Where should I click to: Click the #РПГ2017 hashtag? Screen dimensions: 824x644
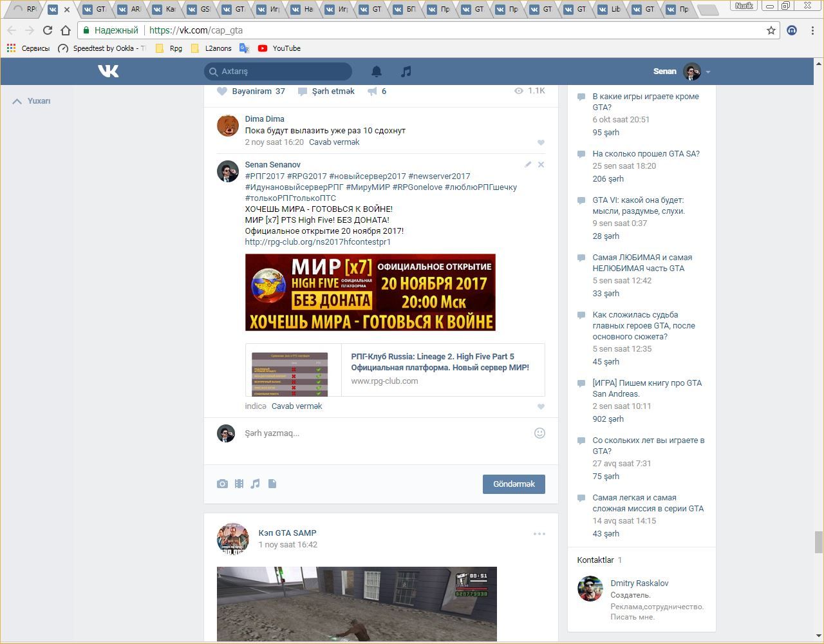pos(265,176)
